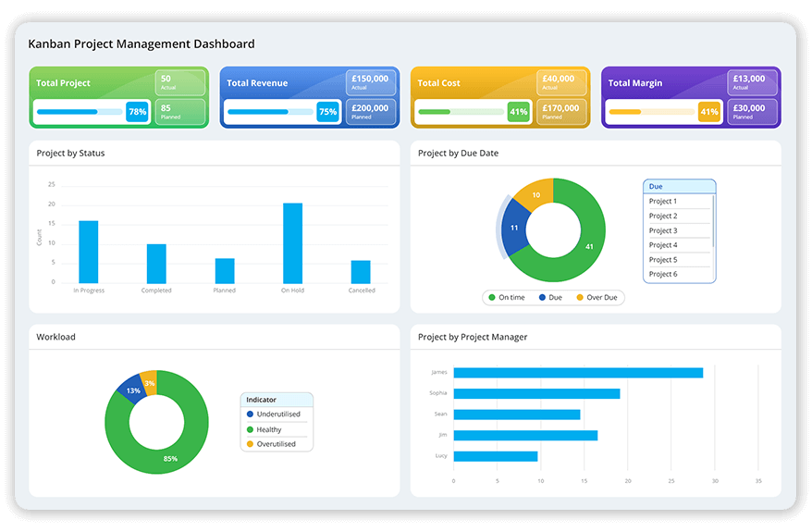Screen dimensions: 812x532
Task: Select Project 1 in the Due list
Action: pos(662,202)
